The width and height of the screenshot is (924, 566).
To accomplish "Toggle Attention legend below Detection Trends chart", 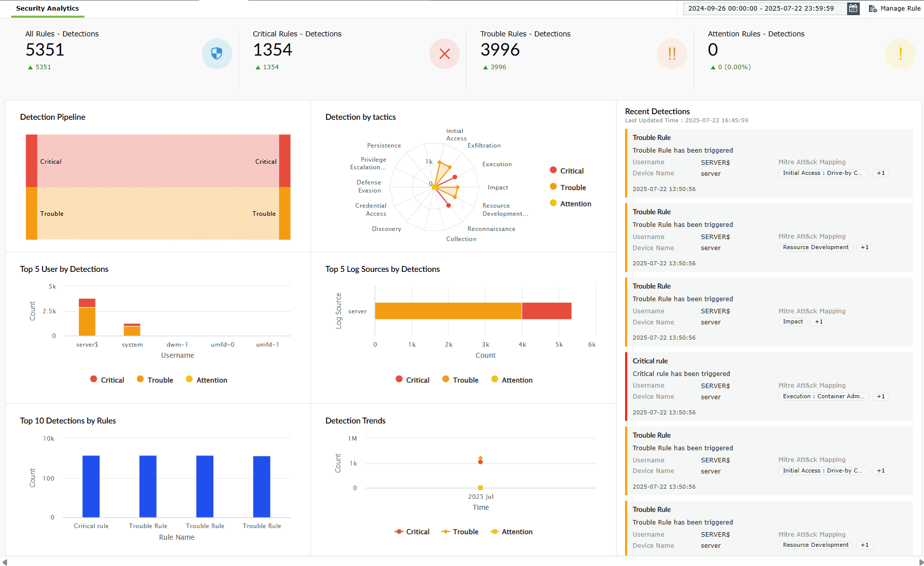I will [511, 532].
